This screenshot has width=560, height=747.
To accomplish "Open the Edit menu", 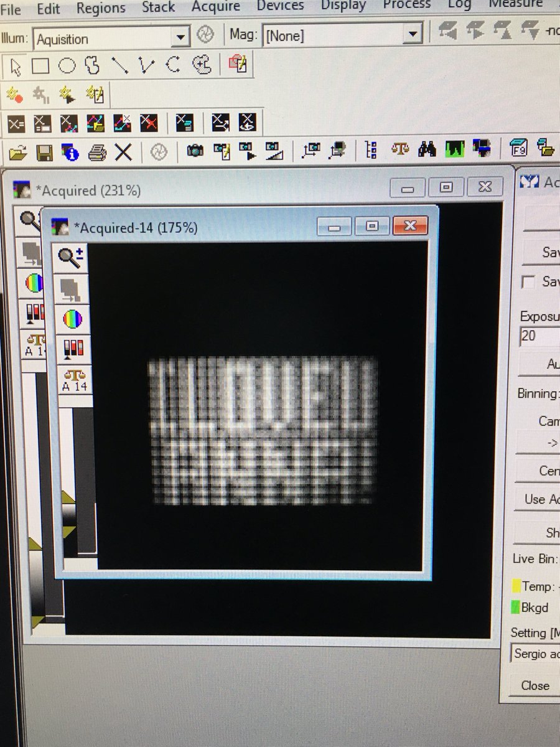I will pyautogui.click(x=48, y=9).
